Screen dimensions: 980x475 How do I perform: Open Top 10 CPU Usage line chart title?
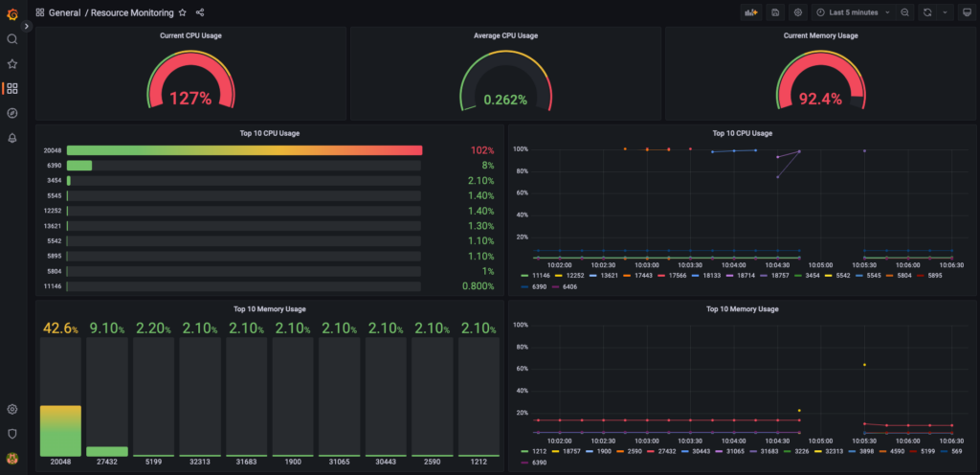tap(742, 133)
